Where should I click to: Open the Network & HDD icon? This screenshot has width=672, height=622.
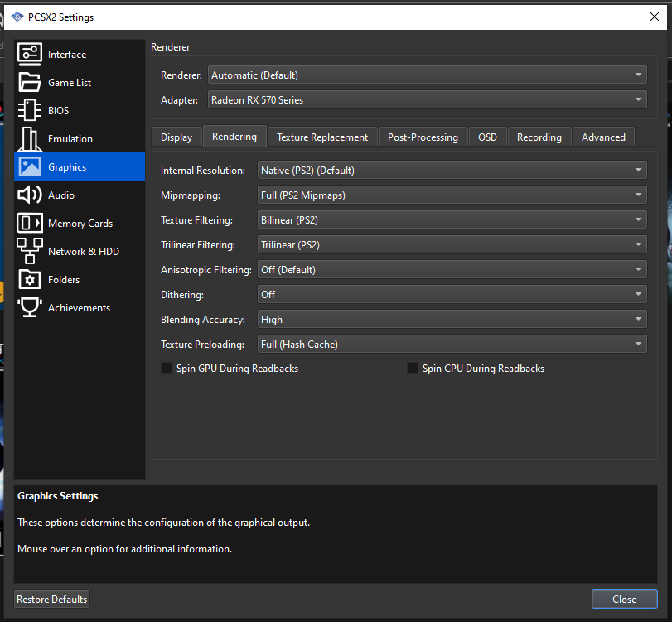[29, 251]
